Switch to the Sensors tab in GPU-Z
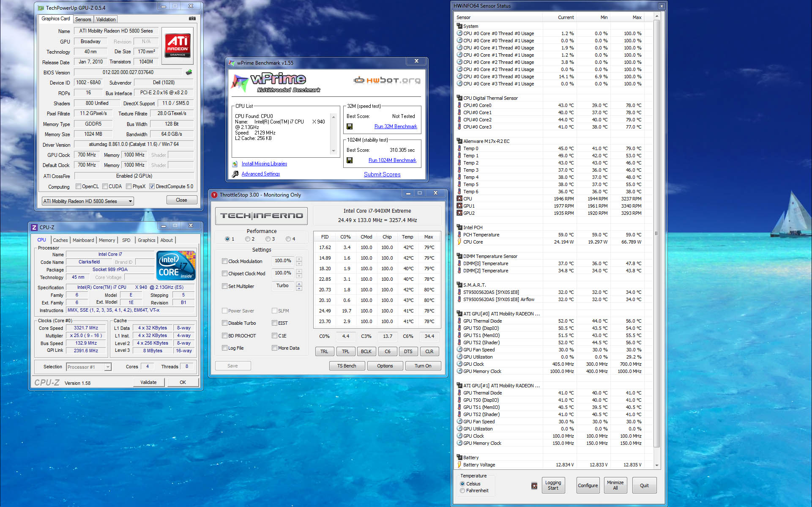This screenshot has height=507, width=812. 83,19
